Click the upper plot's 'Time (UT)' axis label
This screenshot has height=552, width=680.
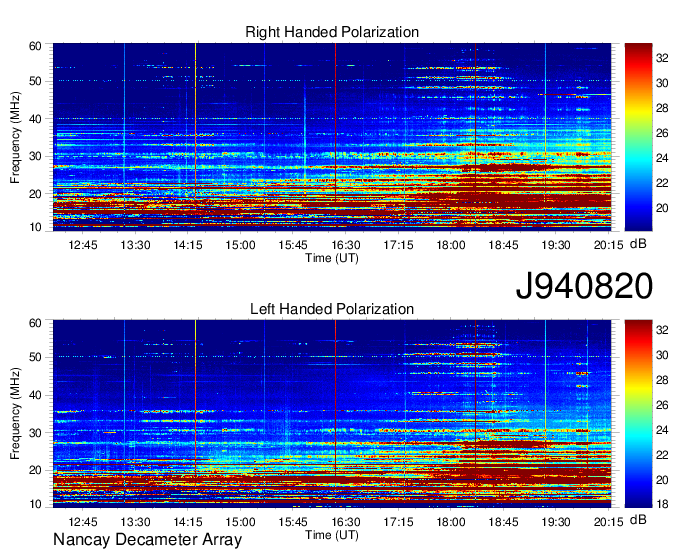[332, 258]
